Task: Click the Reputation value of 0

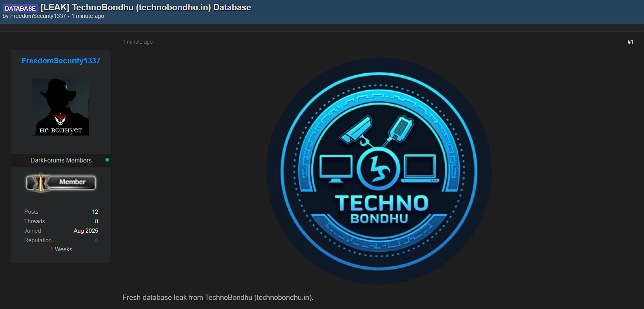Action: pyautogui.click(x=96, y=240)
